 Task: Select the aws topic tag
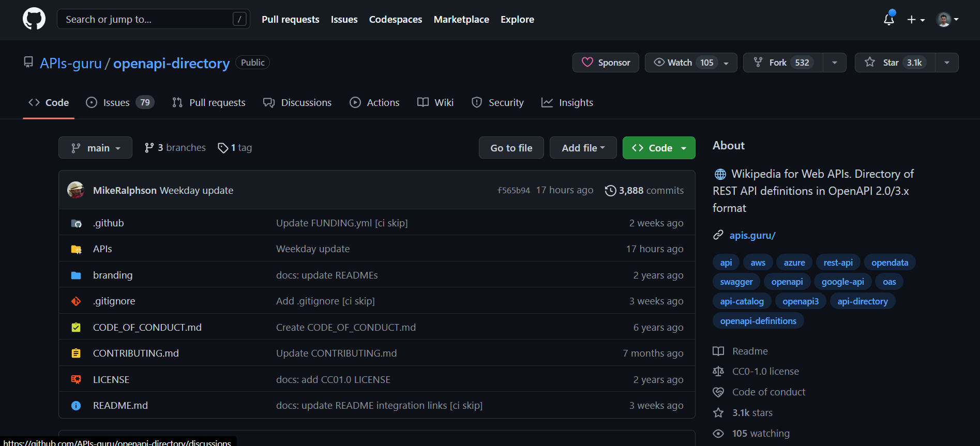758,263
